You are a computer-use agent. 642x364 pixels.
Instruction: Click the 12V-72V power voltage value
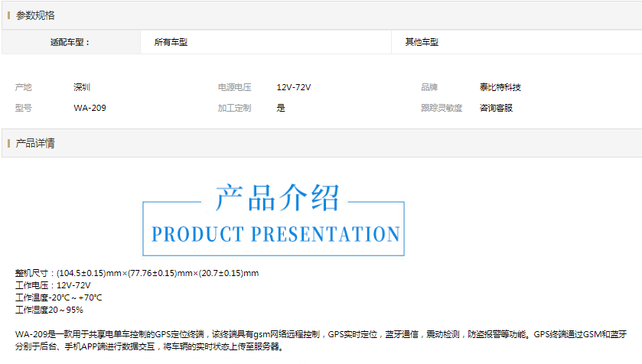click(294, 87)
